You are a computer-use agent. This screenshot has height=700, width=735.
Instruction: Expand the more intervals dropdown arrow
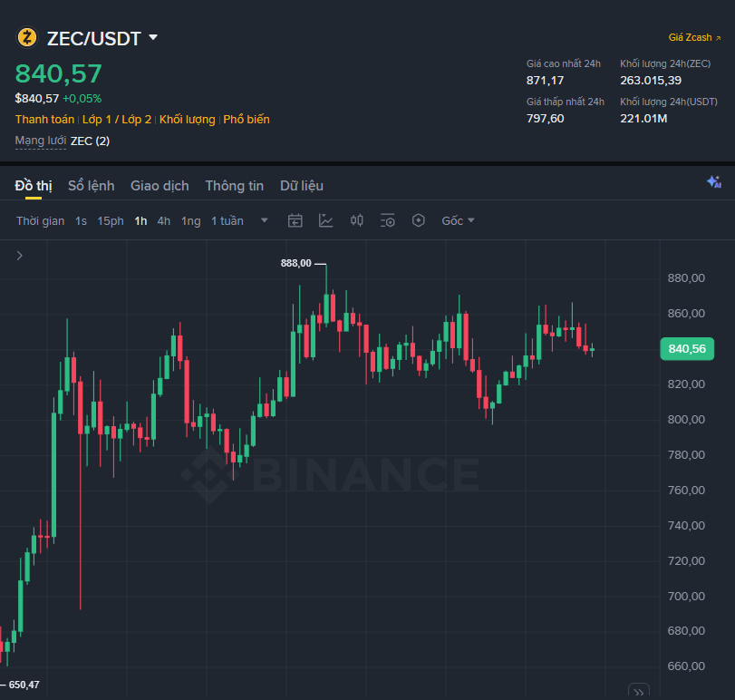[265, 220]
